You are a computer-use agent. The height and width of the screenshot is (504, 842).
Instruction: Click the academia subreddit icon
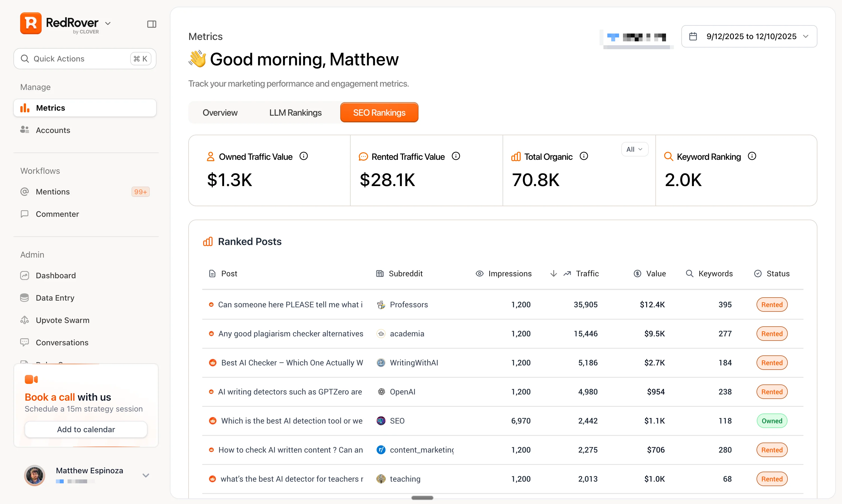381,334
